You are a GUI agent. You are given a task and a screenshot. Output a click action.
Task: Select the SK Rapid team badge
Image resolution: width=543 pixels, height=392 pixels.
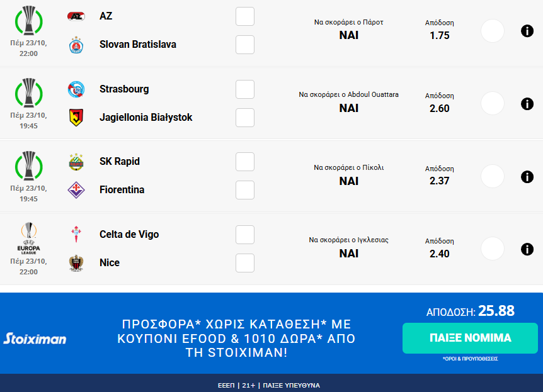coord(77,162)
